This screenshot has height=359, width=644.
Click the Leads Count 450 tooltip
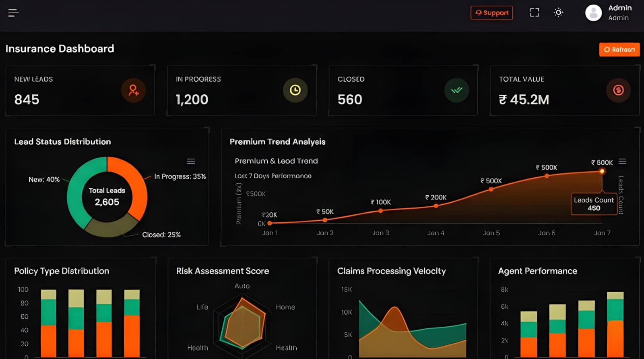tap(594, 204)
